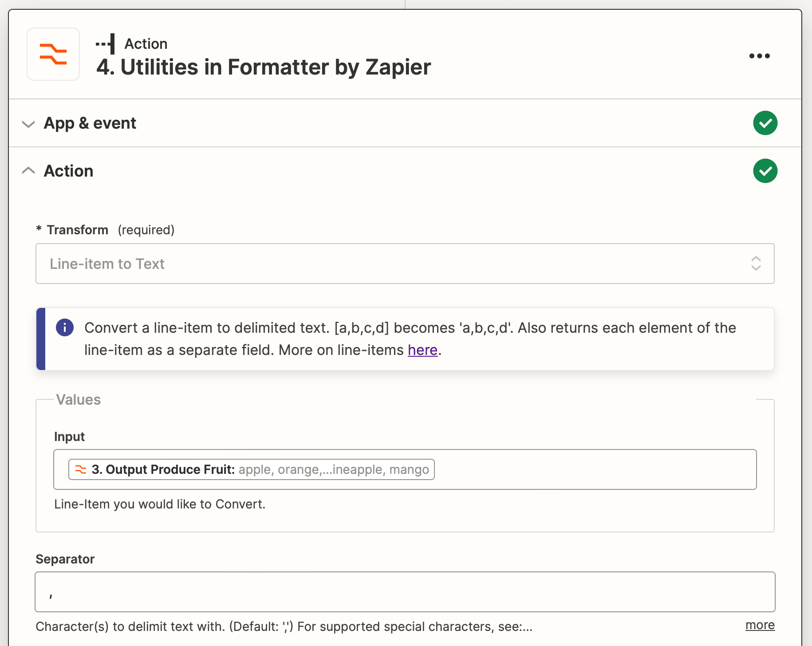This screenshot has width=812, height=646.
Task: Click the step title Utilities in Formatter by Zapier
Action: tap(264, 67)
